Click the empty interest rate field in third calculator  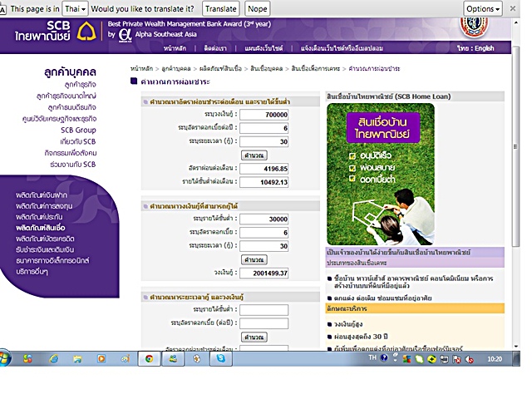pyautogui.click(x=264, y=323)
